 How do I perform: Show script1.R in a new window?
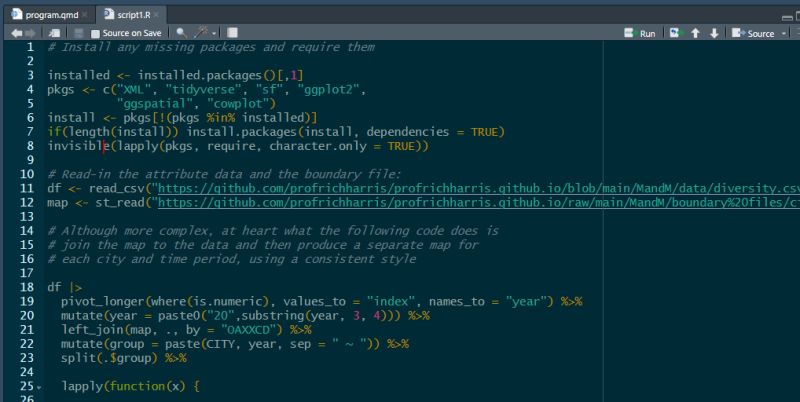click(x=54, y=33)
